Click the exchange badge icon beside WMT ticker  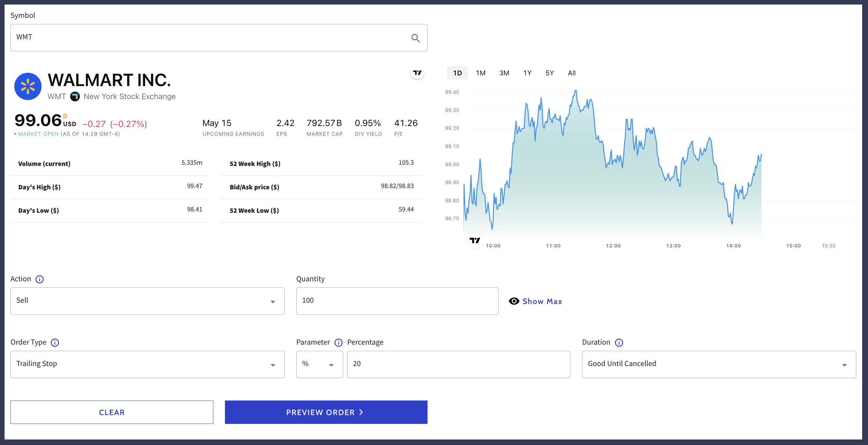click(x=75, y=97)
